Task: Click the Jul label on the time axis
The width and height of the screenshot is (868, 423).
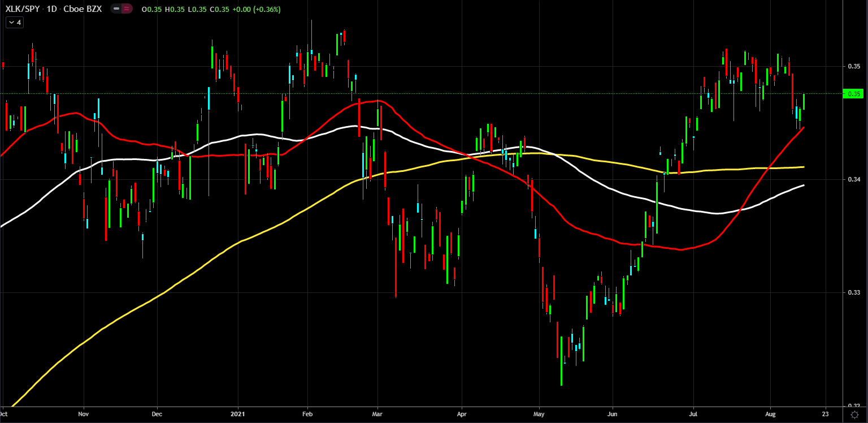Action: [693, 413]
